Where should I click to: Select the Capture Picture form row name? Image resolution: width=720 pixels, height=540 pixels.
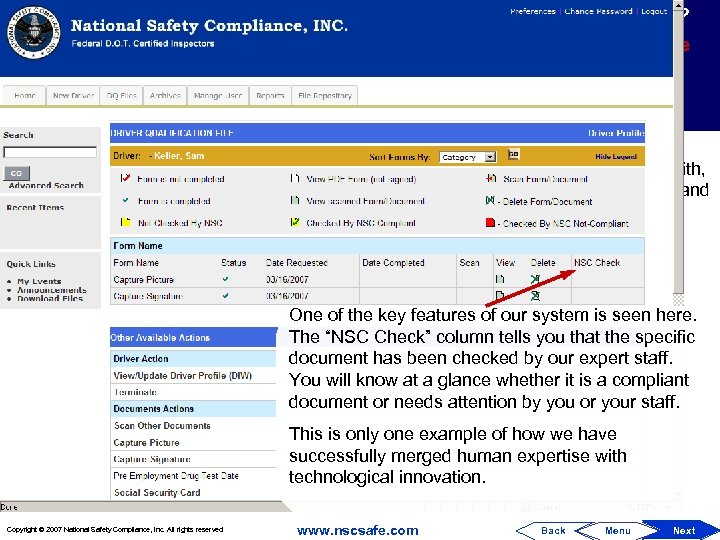coord(143,280)
